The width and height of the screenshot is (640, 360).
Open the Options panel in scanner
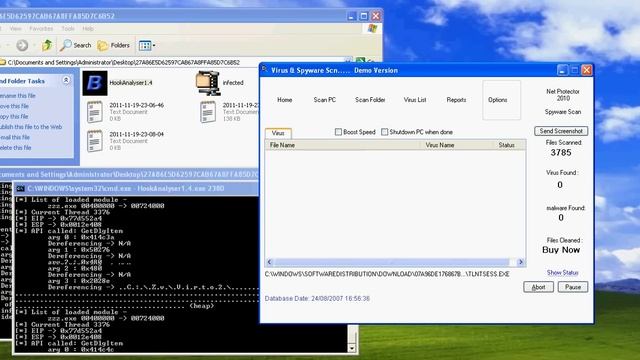click(501, 100)
